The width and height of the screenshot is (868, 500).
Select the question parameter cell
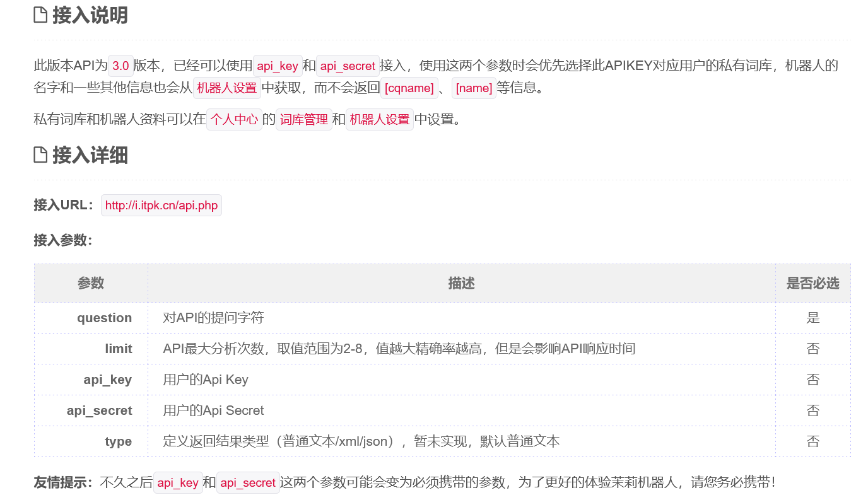[x=104, y=318]
